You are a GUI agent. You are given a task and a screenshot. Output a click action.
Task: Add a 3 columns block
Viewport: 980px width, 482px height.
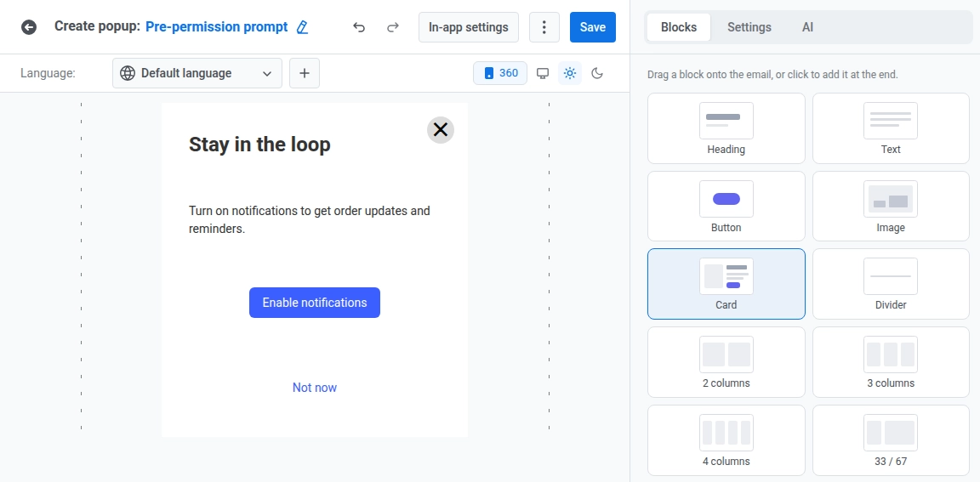(891, 362)
